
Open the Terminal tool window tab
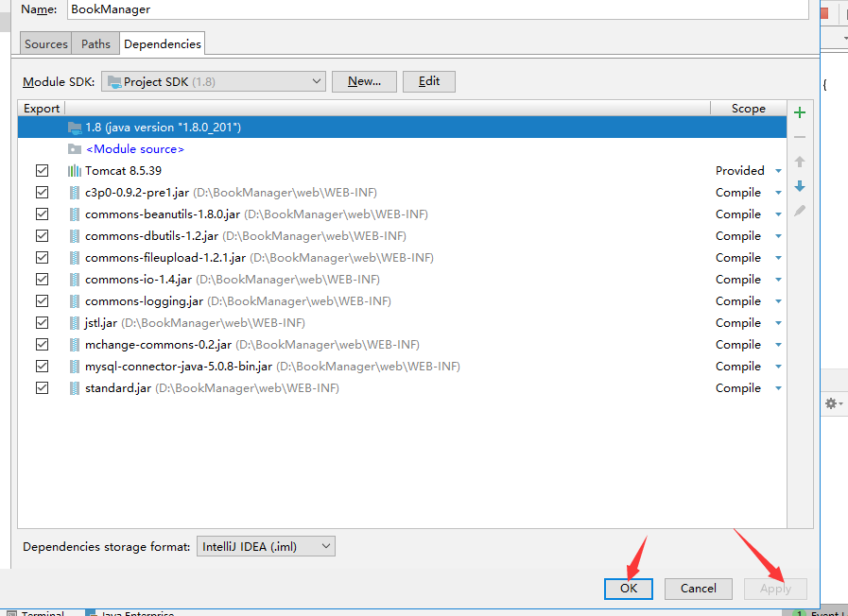[36, 613]
